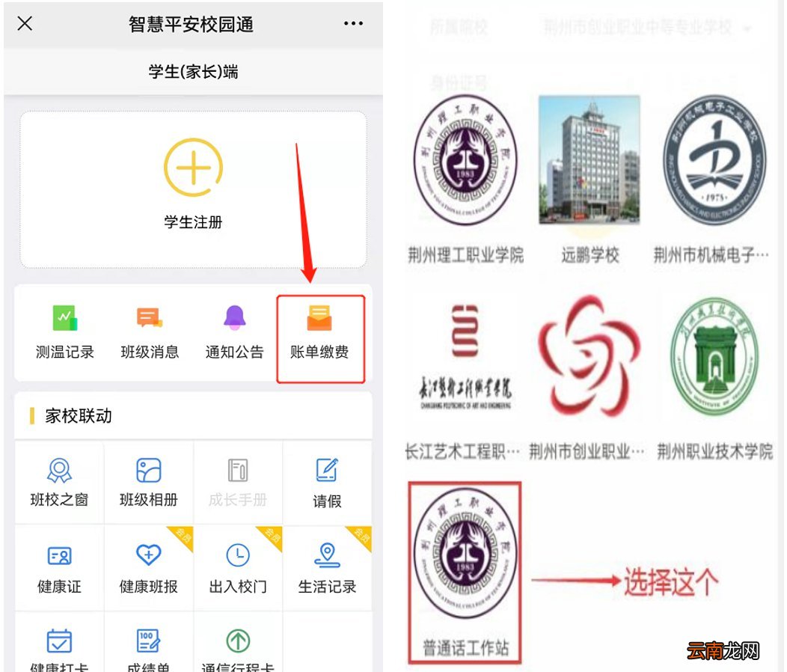The width and height of the screenshot is (787, 672).
Task: Select 长江艺术工程职业学院 logo
Action: click(x=465, y=357)
